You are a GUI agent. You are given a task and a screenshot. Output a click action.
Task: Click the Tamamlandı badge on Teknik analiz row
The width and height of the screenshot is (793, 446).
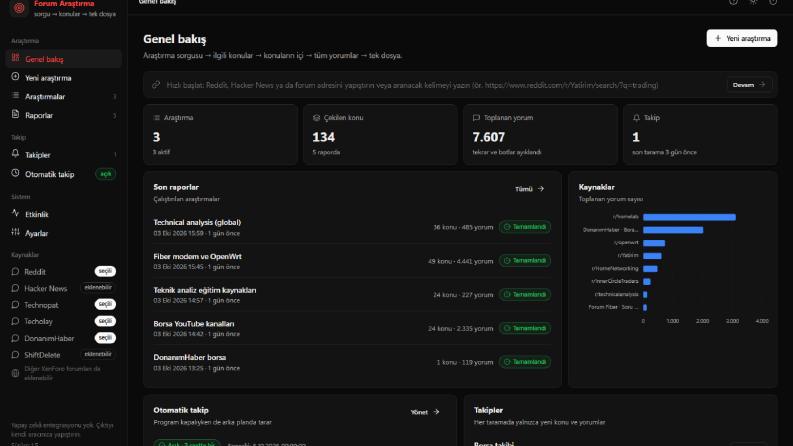[525, 294]
